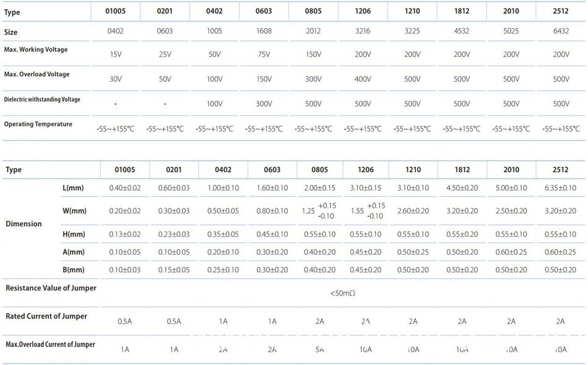Select the L(mm) row label
Viewport: 588px width, 365px height.
coord(73,188)
